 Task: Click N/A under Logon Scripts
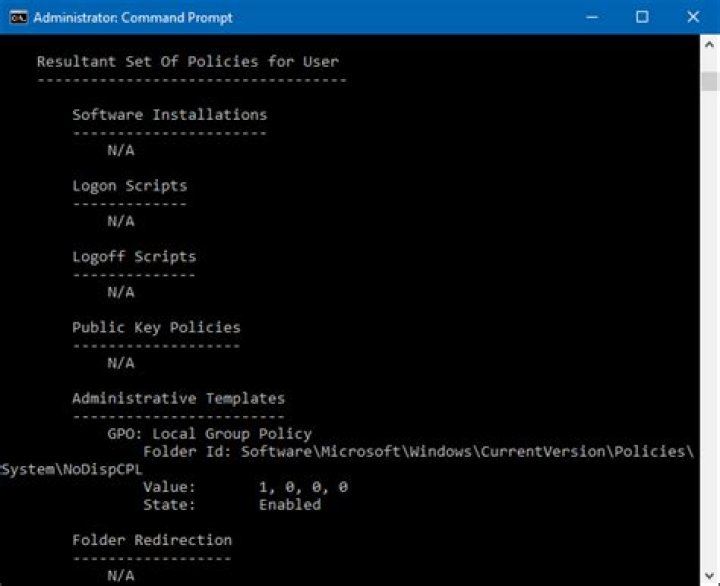121,221
